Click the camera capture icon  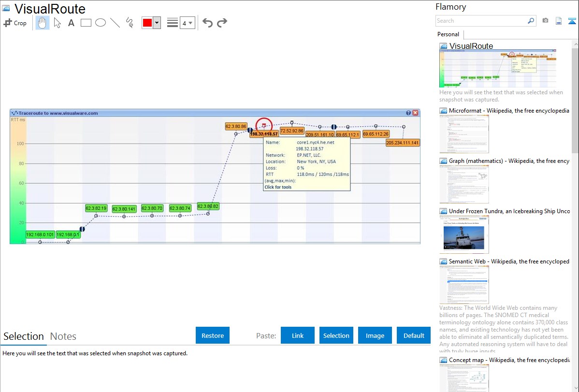point(545,21)
